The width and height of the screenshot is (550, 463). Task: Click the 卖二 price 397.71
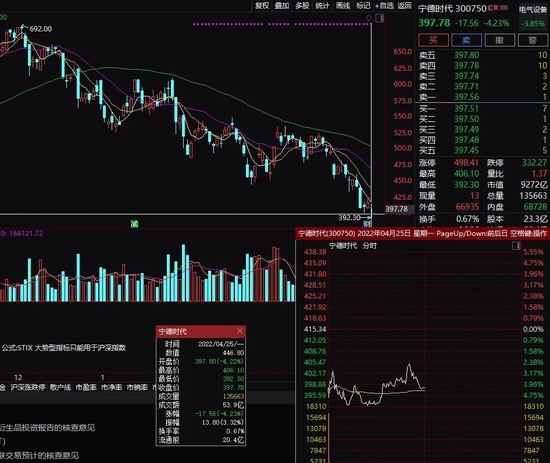point(467,86)
